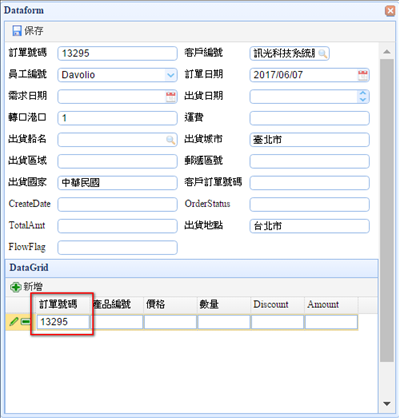Click the 出貨船名 lookup search icon

[x=170, y=140]
